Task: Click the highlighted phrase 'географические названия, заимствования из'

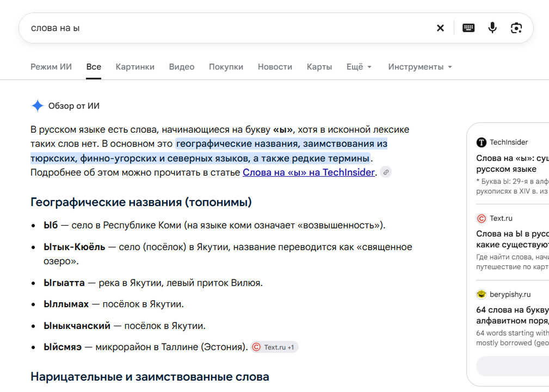Action: click(x=282, y=144)
